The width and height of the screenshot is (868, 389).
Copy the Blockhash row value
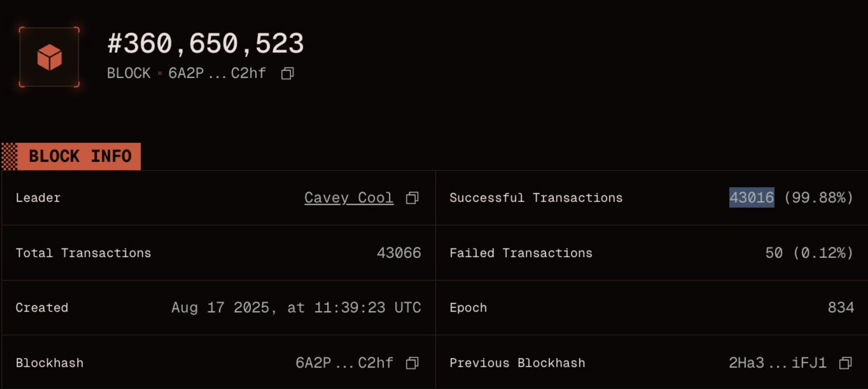[412, 363]
